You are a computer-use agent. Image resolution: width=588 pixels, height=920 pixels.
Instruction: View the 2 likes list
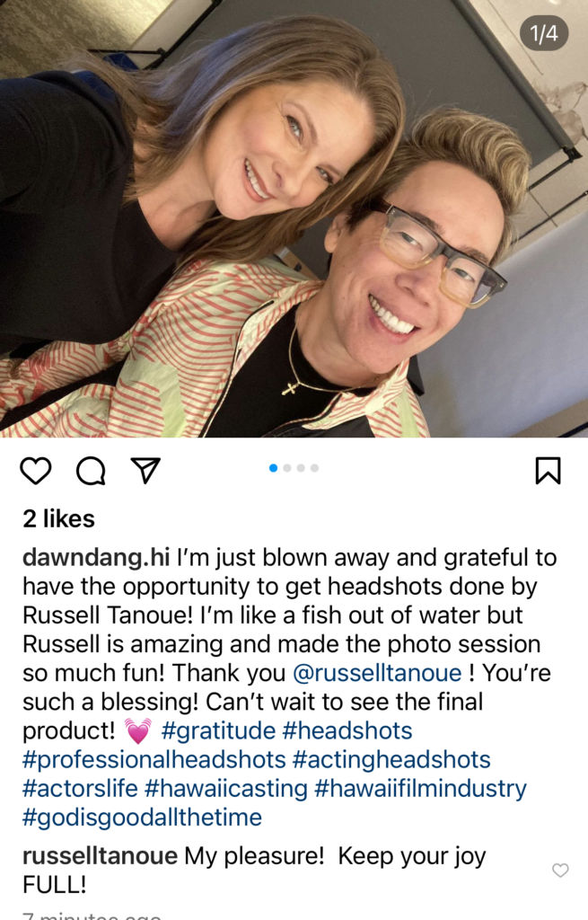(58, 518)
